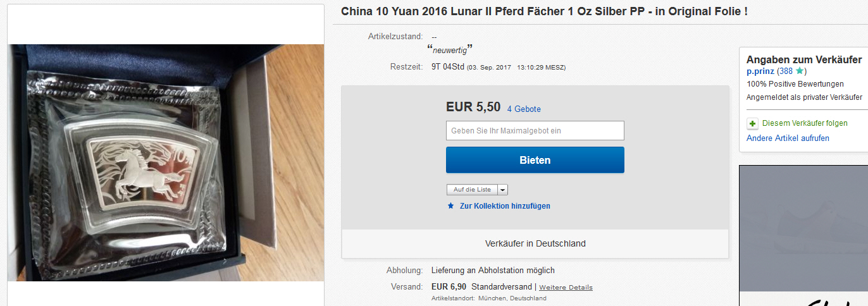Click the teal feedback star beside 388
This screenshot has height=306, width=868.
800,71
